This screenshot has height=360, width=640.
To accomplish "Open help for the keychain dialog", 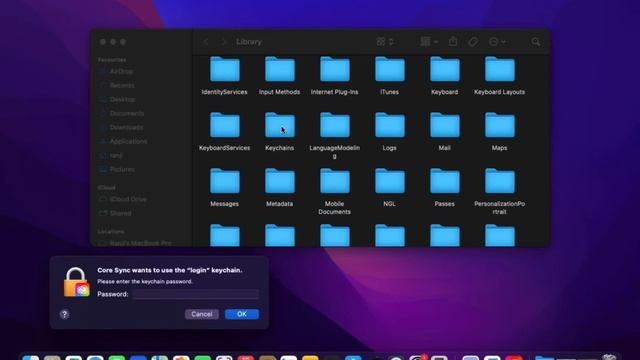I will [x=64, y=314].
